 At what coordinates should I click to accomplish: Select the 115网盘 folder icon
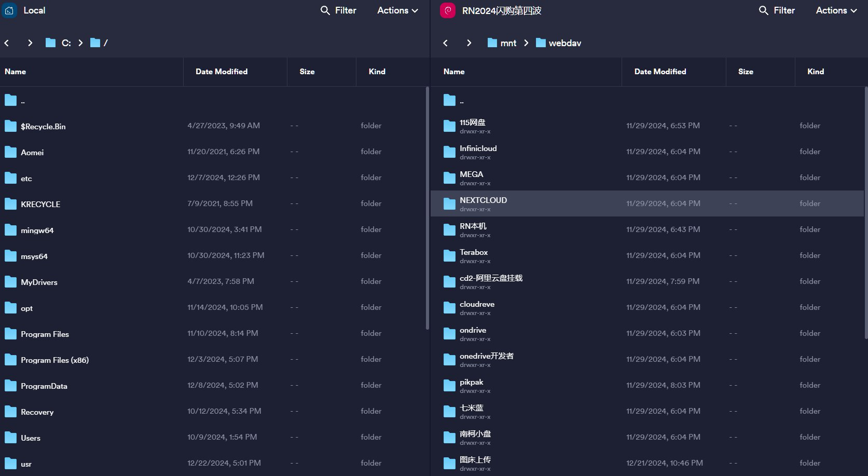pos(449,126)
